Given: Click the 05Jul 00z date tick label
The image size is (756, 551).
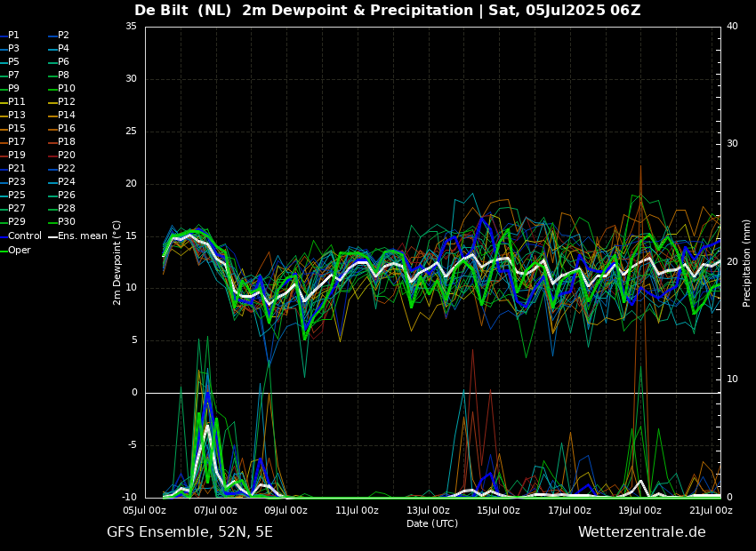Looking at the screenshot, I should [145, 510].
